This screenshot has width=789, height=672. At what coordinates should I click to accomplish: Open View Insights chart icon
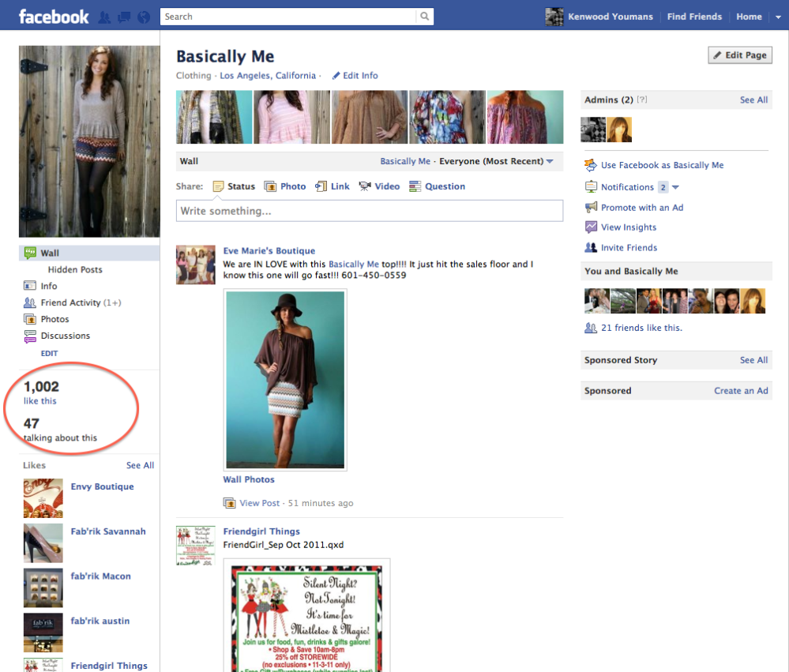point(591,227)
